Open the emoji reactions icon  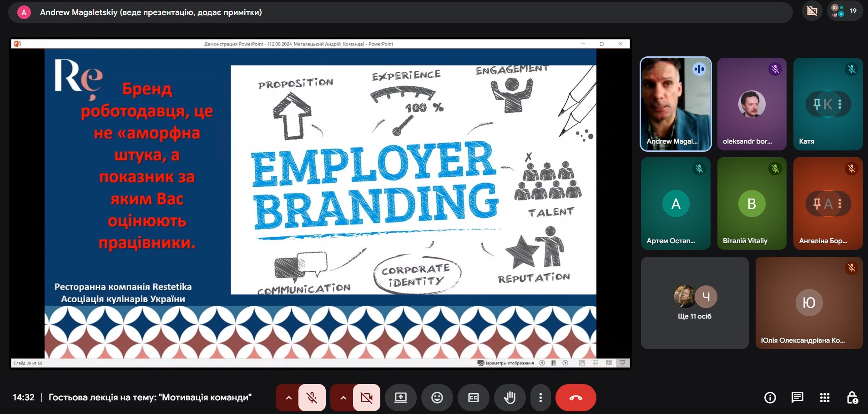(437, 398)
